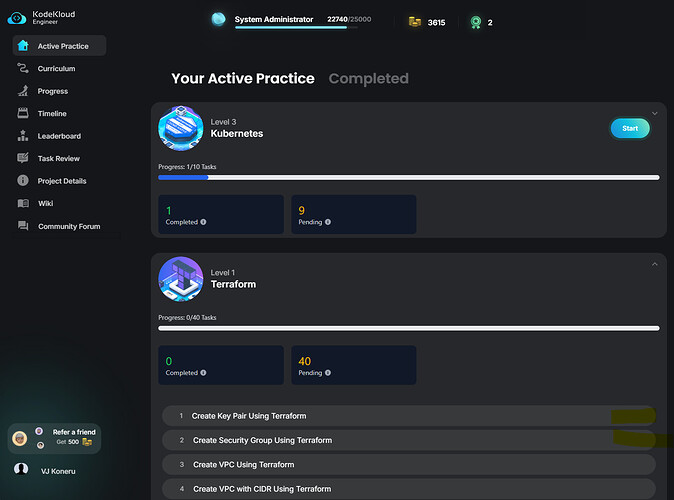The image size is (674, 500).
Task: Click the KodeKloud Engineer logo
Action: click(41, 18)
